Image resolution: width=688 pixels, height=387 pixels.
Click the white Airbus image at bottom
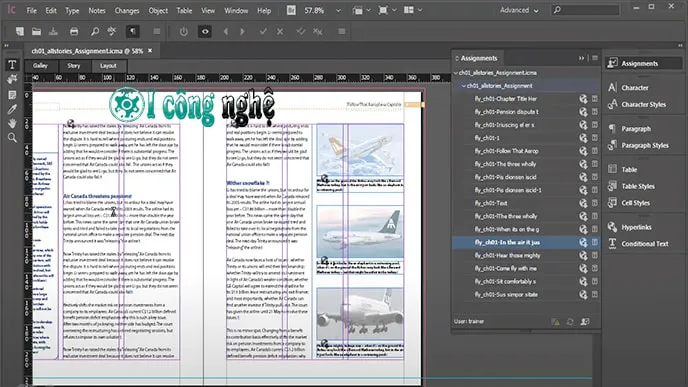click(360, 314)
